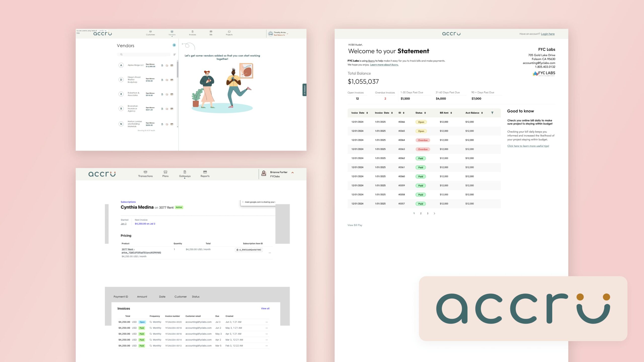Screen dimensions: 644x362
Task: Click the View Bill Pay link
Action: tap(355, 225)
